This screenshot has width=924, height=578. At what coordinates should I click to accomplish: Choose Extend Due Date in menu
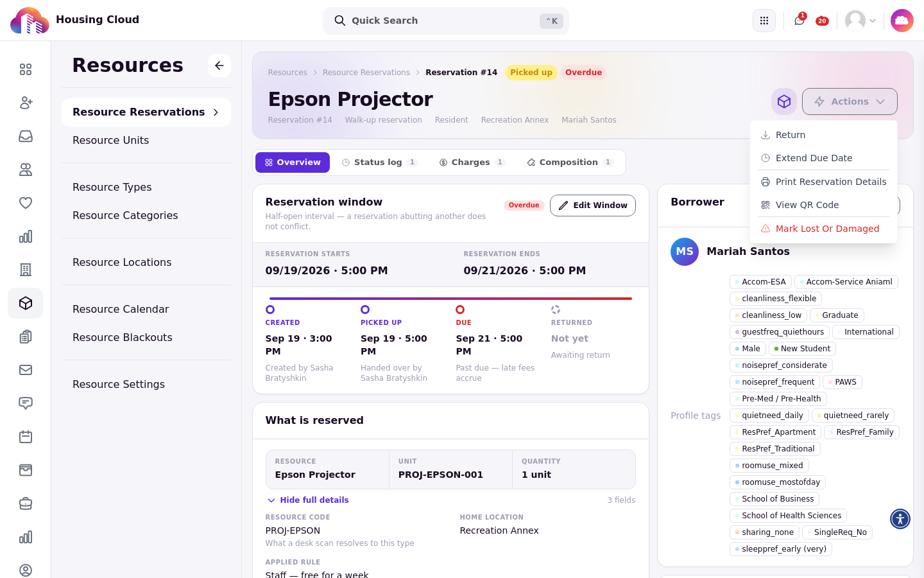point(824,158)
